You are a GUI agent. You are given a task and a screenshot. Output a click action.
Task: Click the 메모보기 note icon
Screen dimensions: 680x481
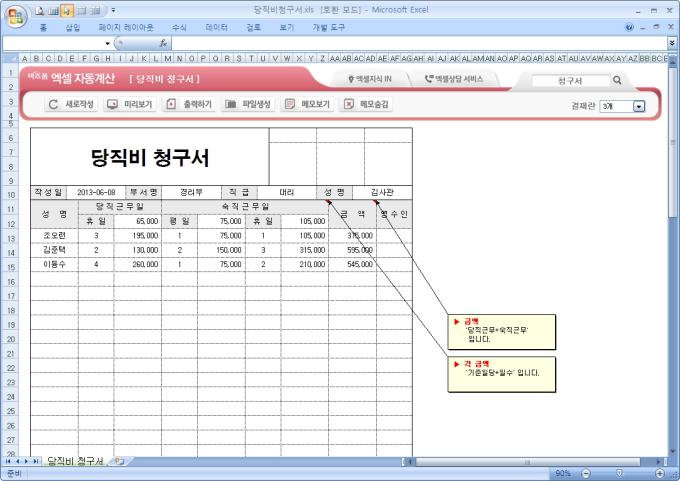tap(289, 104)
